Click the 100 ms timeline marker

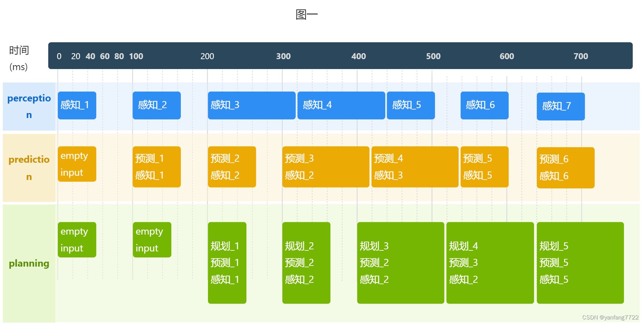click(x=136, y=56)
